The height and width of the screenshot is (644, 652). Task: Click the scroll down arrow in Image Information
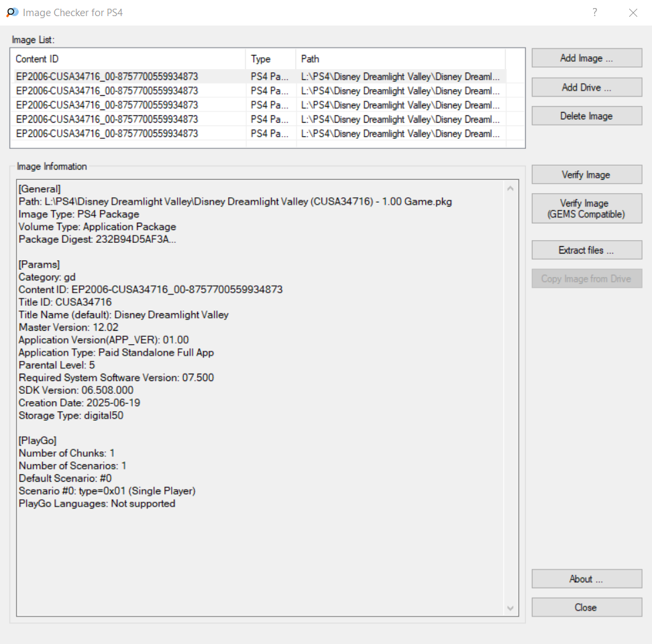point(510,608)
